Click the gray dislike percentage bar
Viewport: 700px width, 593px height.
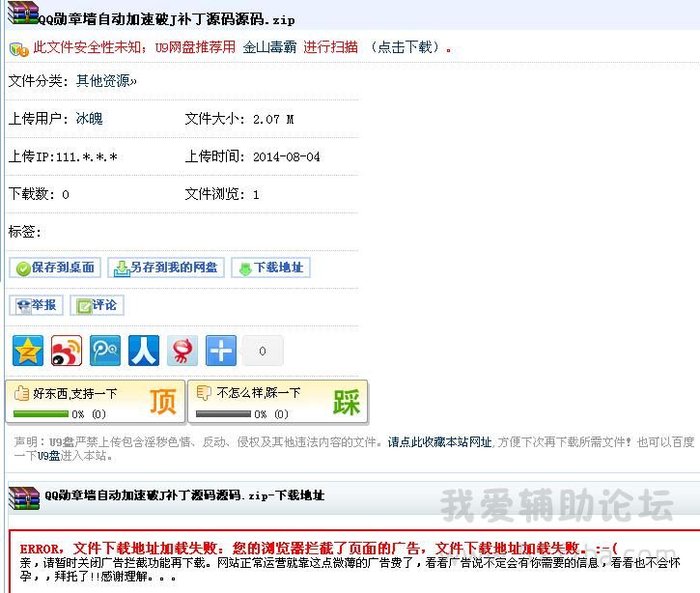pyautogui.click(x=223, y=414)
